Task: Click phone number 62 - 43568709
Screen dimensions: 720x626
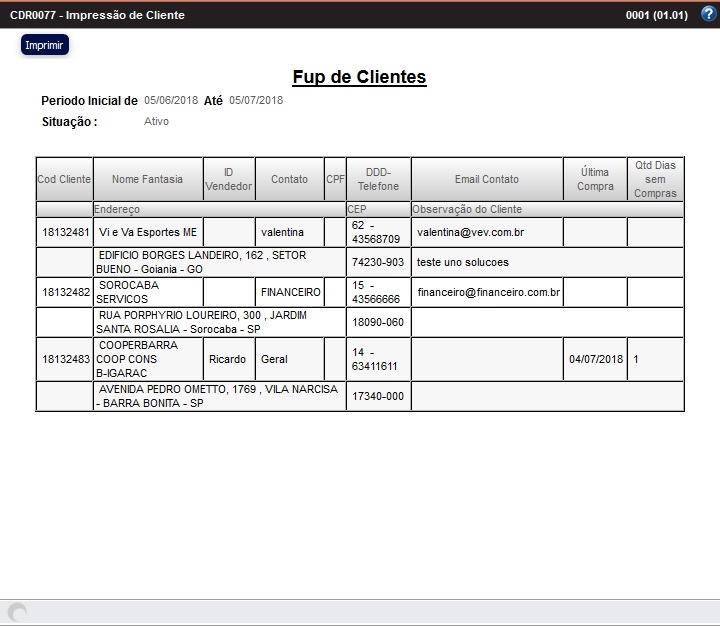Action: coord(378,232)
